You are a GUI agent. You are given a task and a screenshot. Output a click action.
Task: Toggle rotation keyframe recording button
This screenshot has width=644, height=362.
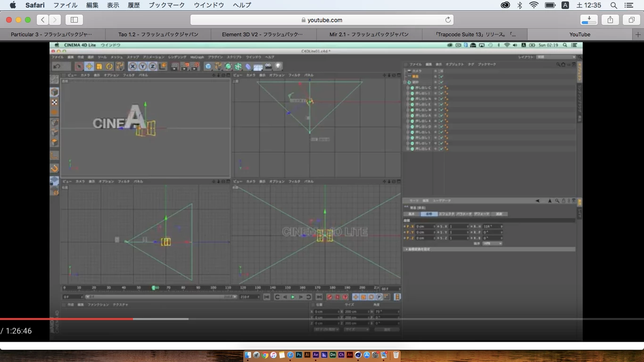[x=371, y=297]
